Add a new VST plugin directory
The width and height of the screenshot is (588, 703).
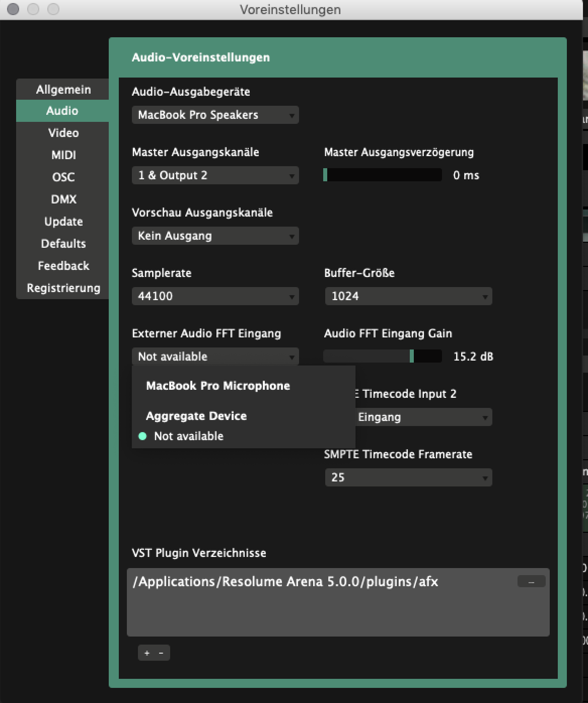(147, 653)
